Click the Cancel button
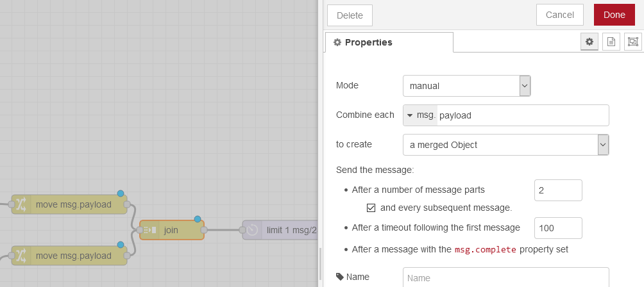 [560, 15]
